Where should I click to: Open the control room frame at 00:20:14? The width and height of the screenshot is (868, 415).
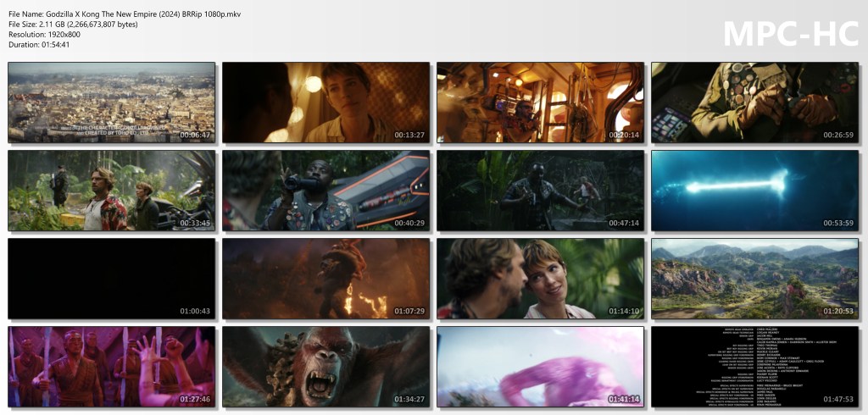pyautogui.click(x=540, y=102)
